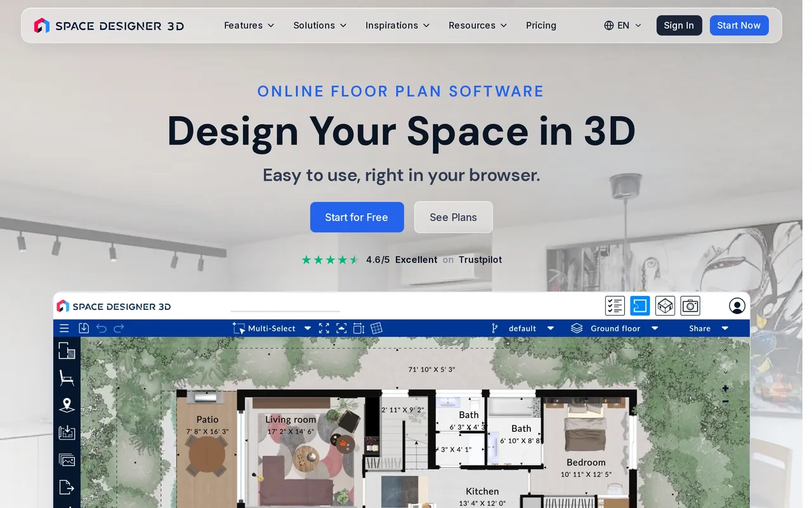812x508 pixels.
Task: Click the export document sidebar icon
Action: tap(67, 487)
